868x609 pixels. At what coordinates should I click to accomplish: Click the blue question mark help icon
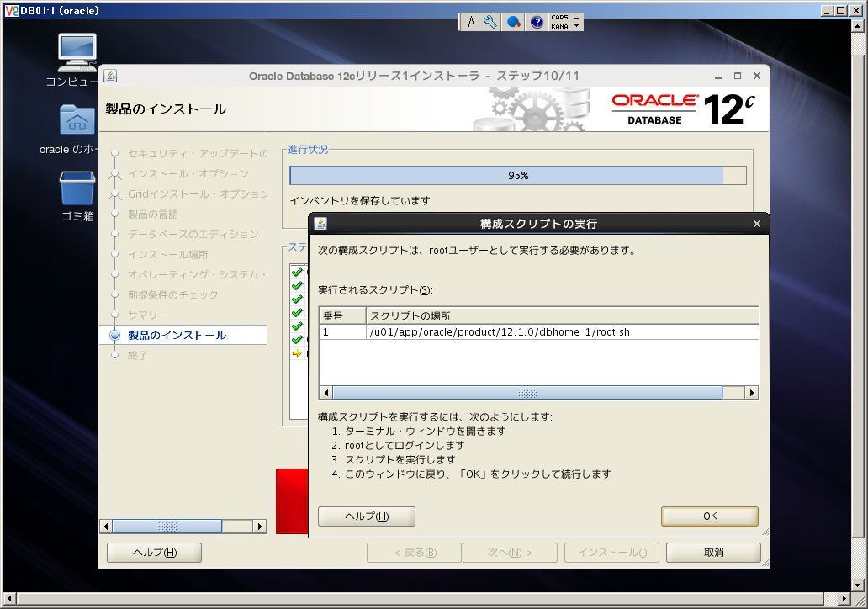click(537, 22)
